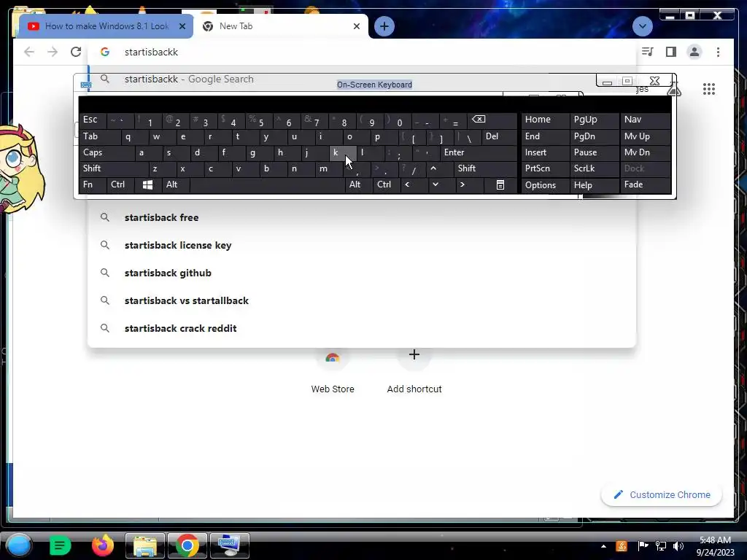The width and height of the screenshot is (747, 560).
Task: Toggle Fn key on on-screen keyboard
Action: [93, 184]
